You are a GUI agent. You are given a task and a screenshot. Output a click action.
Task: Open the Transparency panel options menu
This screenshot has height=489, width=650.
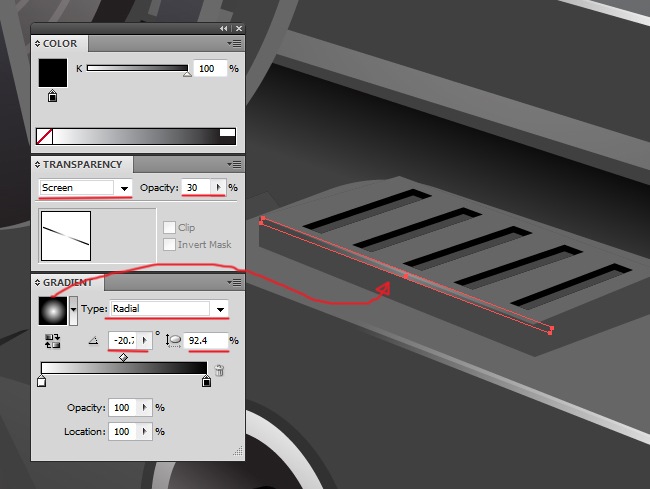point(235,165)
